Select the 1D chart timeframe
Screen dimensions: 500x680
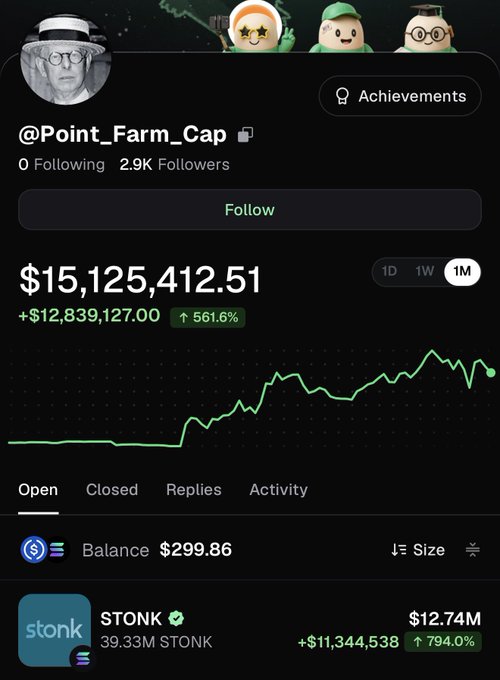389,271
